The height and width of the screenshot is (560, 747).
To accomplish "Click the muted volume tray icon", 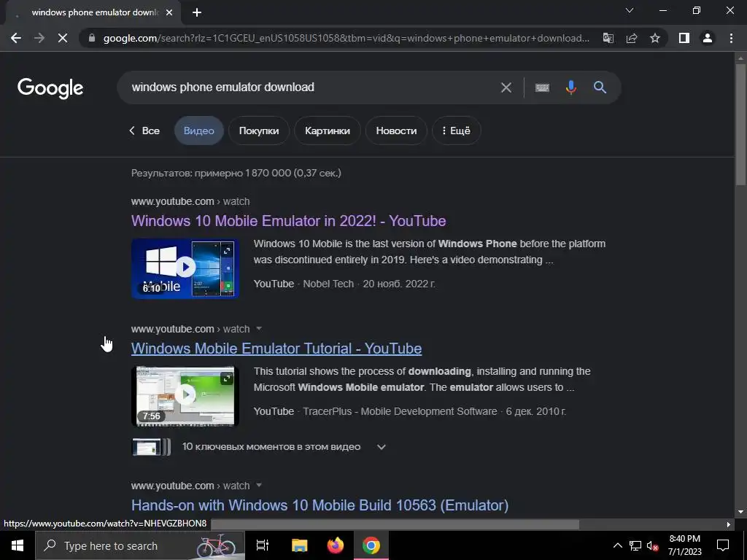I will point(653,545).
